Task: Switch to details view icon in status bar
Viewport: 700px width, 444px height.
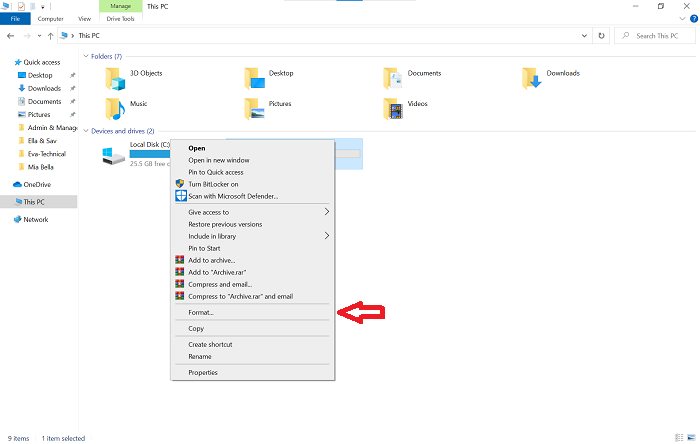Action: (679, 438)
